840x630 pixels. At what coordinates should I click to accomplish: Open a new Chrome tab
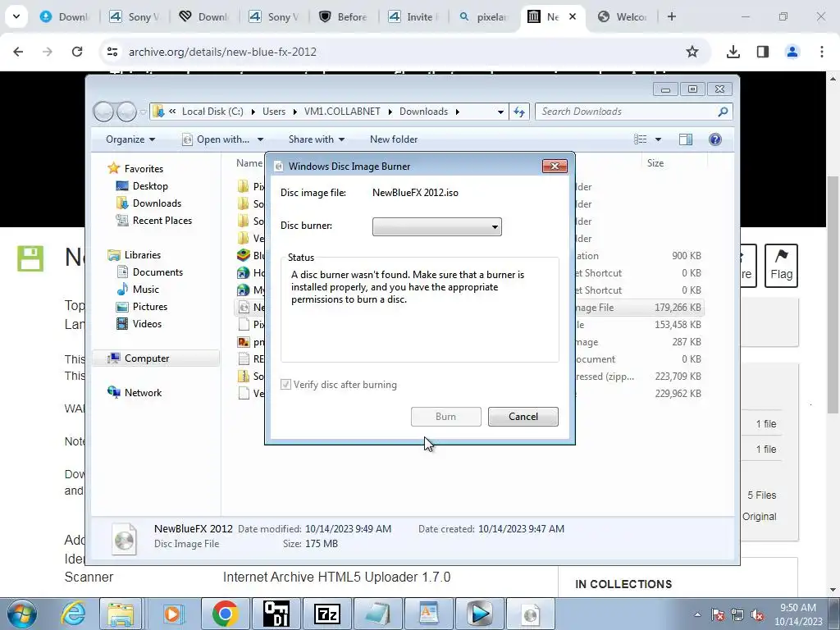671,16
